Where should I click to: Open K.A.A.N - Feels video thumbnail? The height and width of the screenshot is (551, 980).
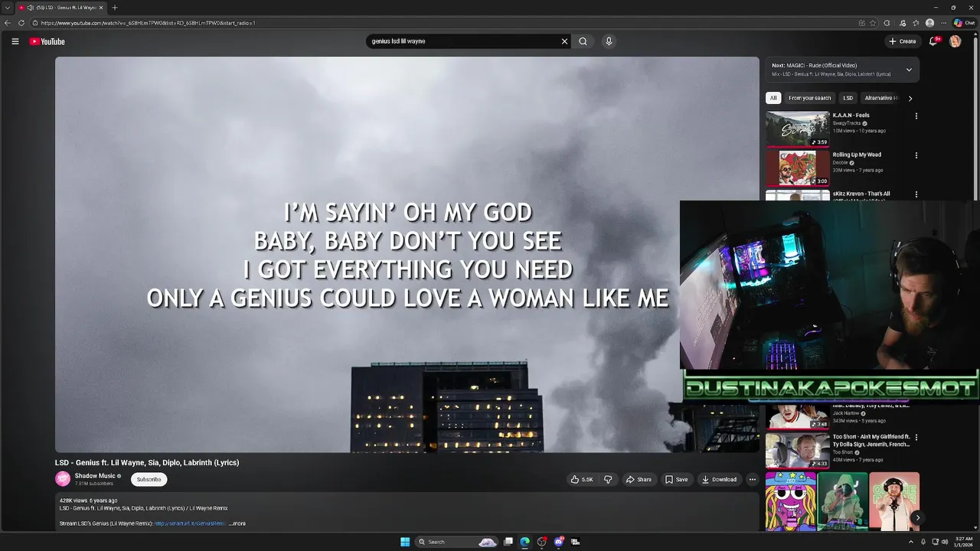798,129
